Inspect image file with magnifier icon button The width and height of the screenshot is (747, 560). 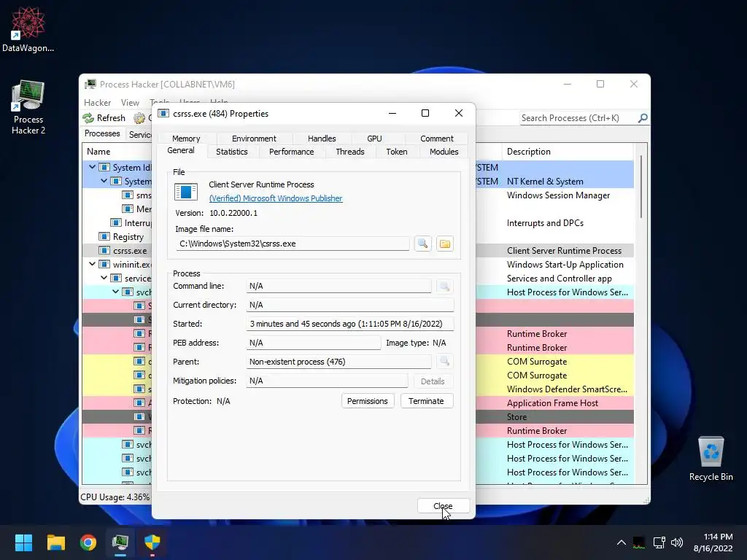tap(422, 244)
